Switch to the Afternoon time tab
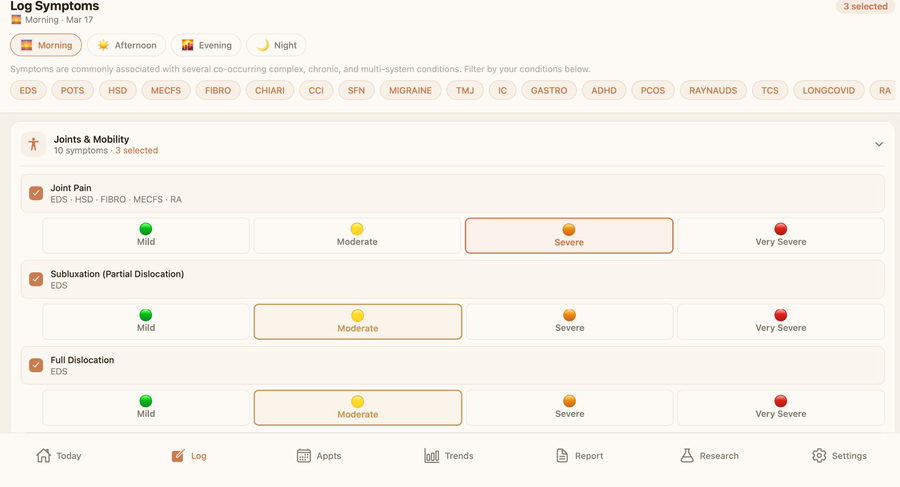Image resolution: width=900 pixels, height=487 pixels. click(x=126, y=45)
